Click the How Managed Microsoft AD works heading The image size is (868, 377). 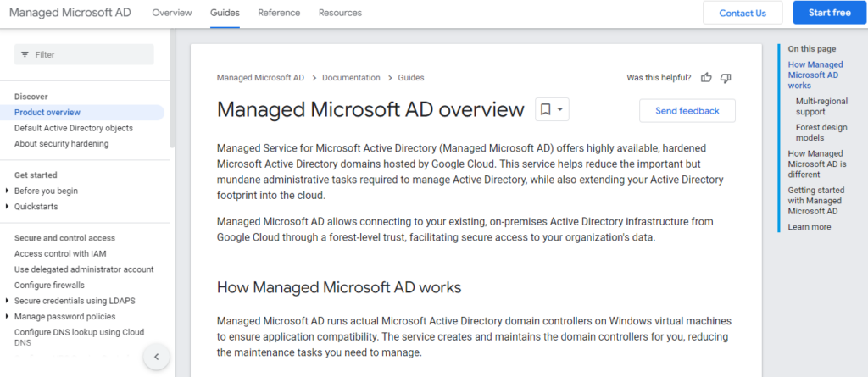tap(339, 287)
